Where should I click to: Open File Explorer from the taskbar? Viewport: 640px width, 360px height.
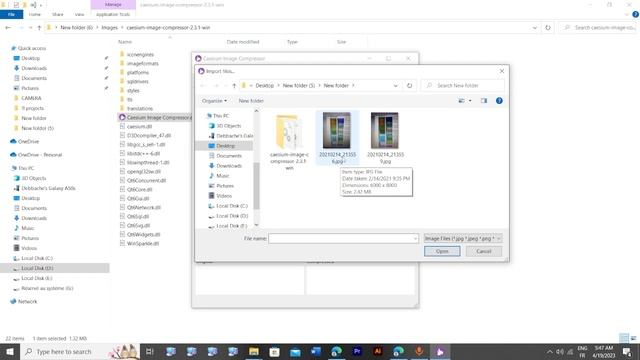pyautogui.click(x=253, y=351)
